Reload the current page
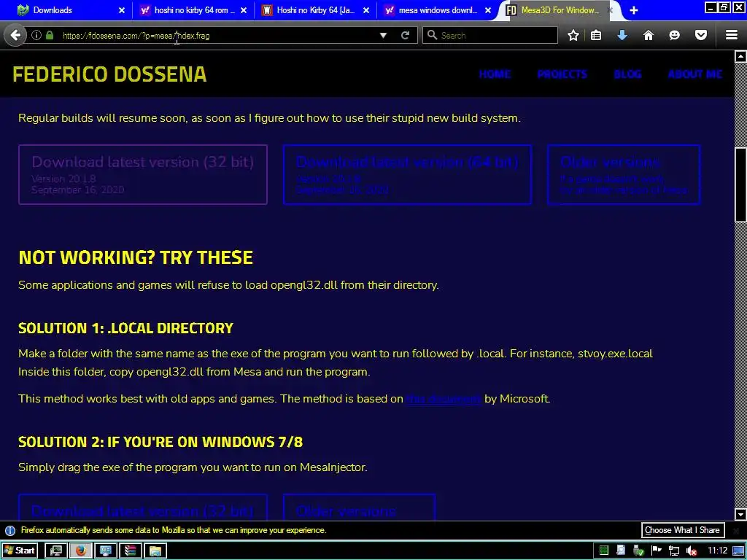The width and height of the screenshot is (747, 560). pos(405,35)
